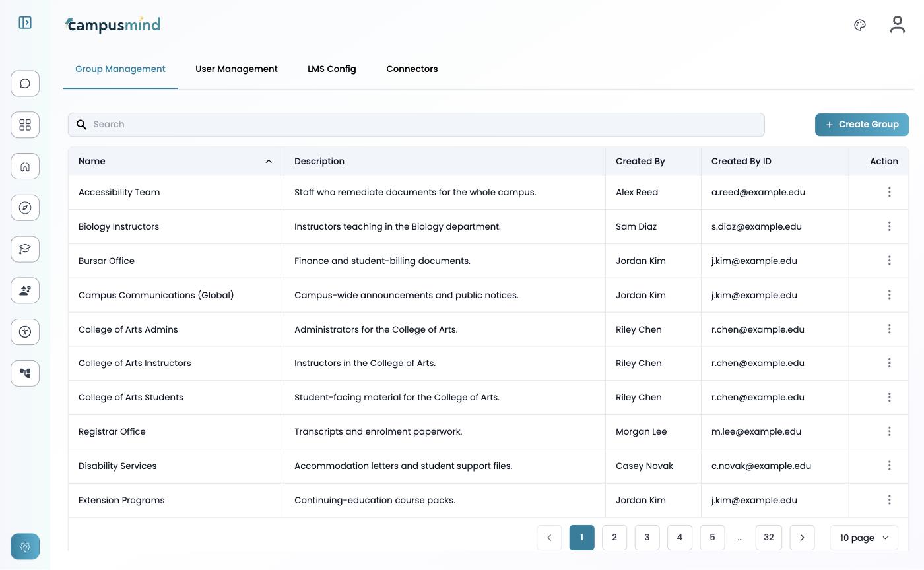The image size is (924, 570).
Task: Select the Registrar Office name cell
Action: coord(176,431)
